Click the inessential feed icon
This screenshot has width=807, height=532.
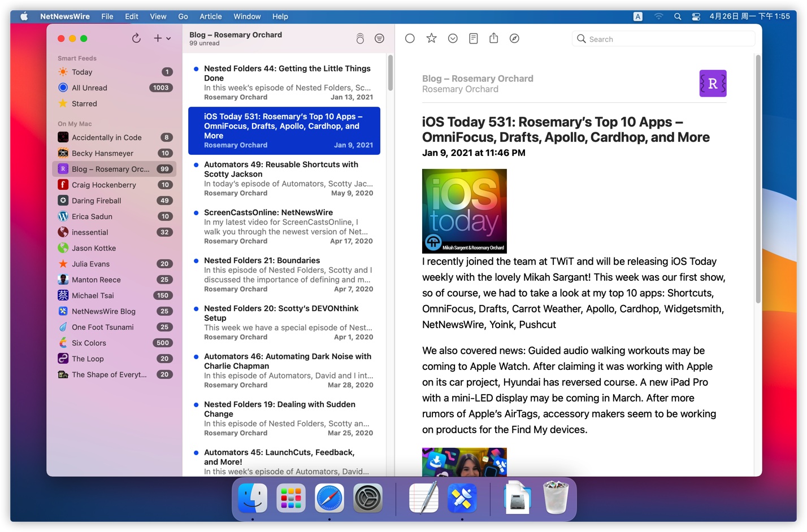[63, 232]
